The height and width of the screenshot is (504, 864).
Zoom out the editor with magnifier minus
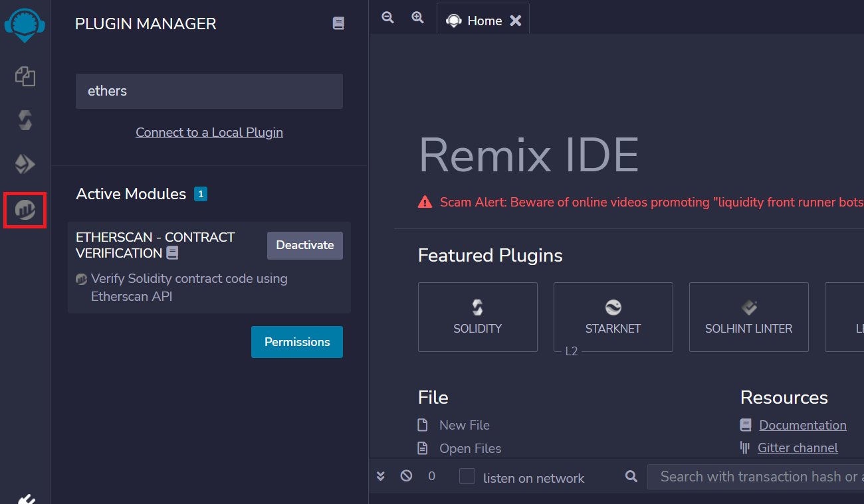click(387, 18)
